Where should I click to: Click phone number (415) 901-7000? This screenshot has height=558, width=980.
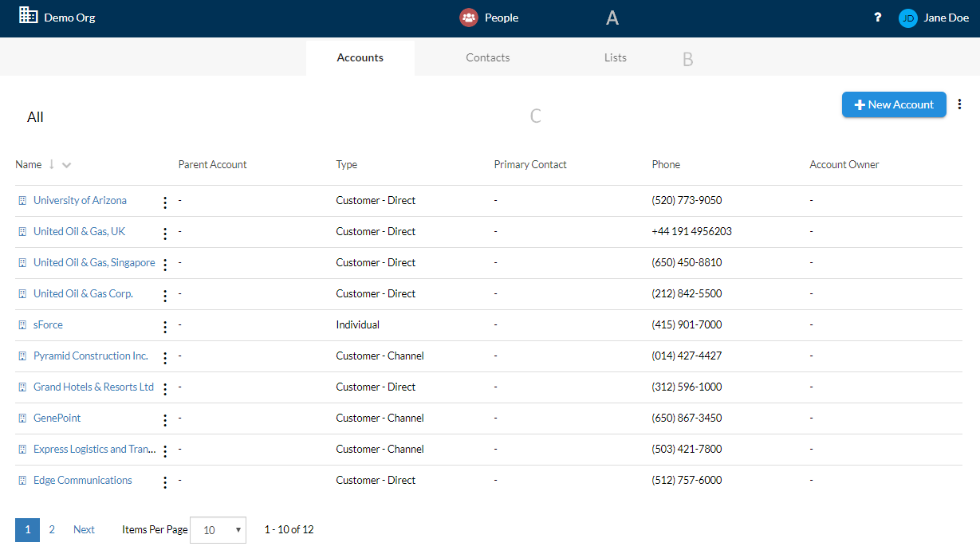687,324
